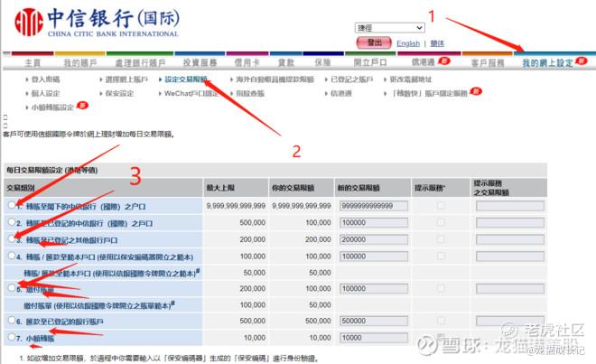Image resolution: width=596 pixels, height=364 pixels.
Task: Click the red 登出 logout button
Action: coord(374,42)
